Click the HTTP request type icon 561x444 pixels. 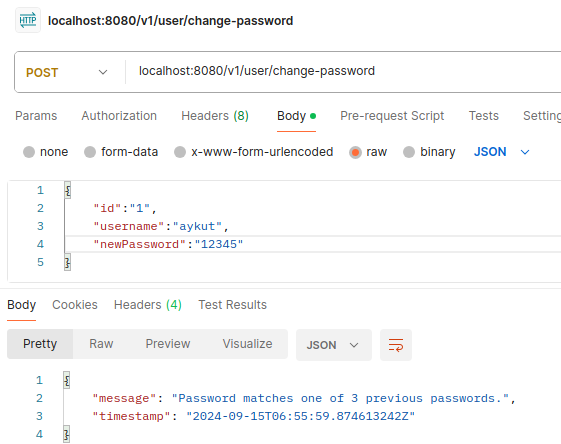[x=28, y=20]
